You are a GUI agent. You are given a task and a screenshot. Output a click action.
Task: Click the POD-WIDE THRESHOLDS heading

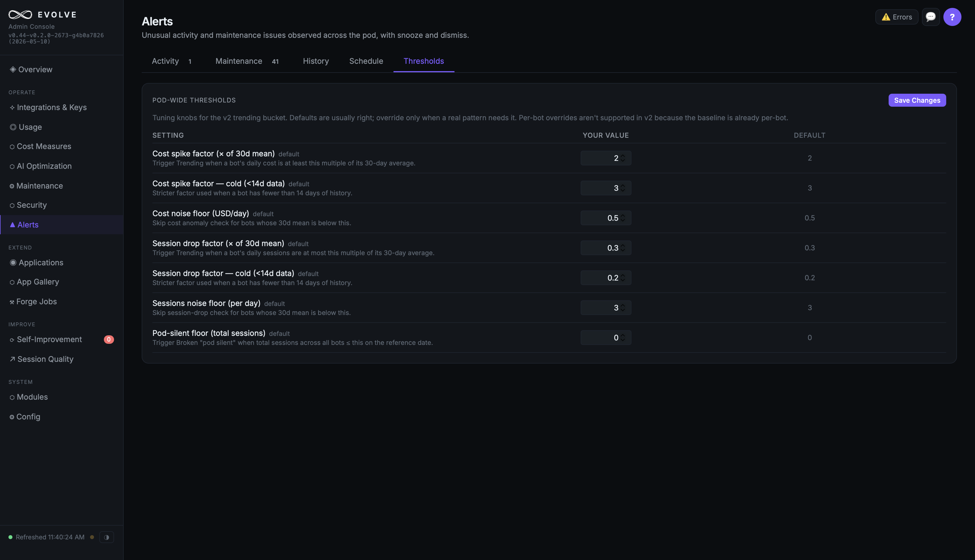point(194,100)
